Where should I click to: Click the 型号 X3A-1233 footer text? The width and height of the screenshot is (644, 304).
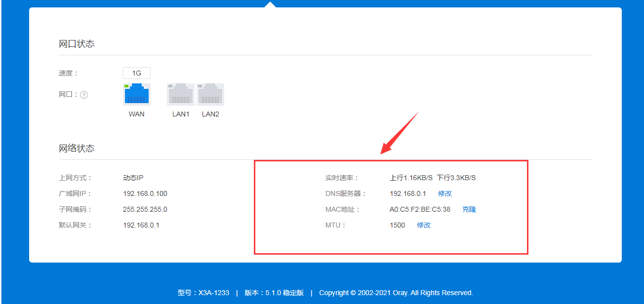(x=203, y=293)
